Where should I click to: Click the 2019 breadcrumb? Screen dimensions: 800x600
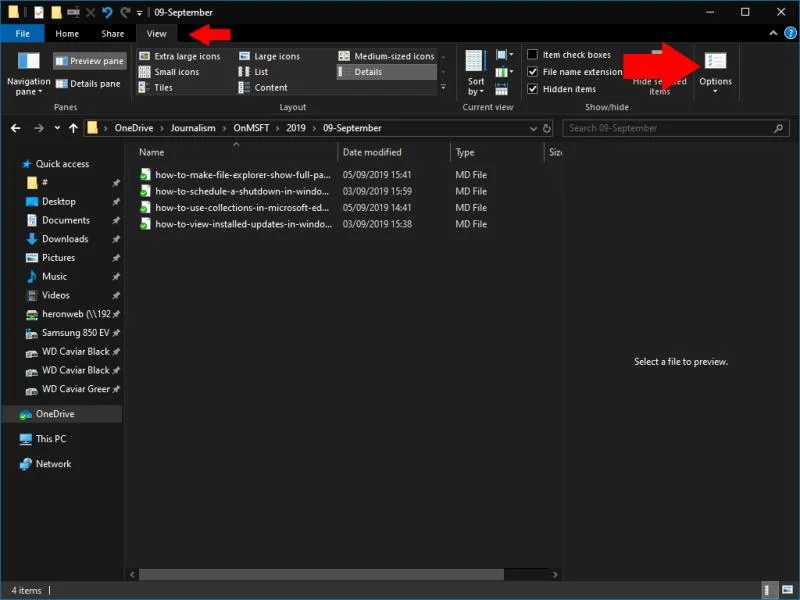296,128
